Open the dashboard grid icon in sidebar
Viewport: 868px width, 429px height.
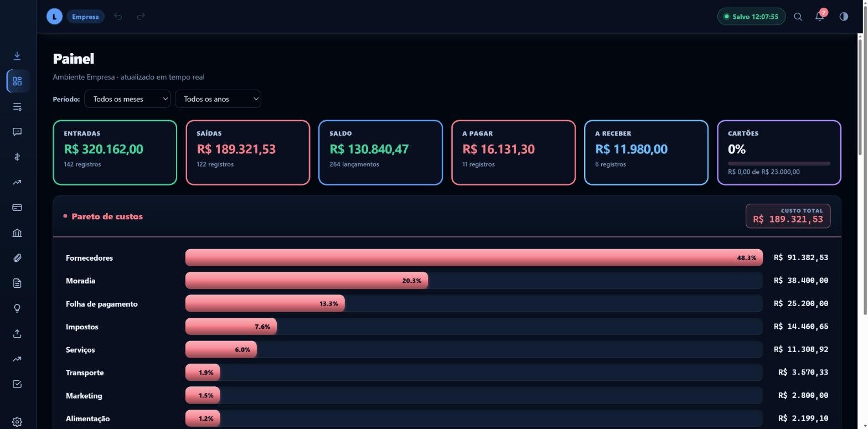[x=17, y=81]
